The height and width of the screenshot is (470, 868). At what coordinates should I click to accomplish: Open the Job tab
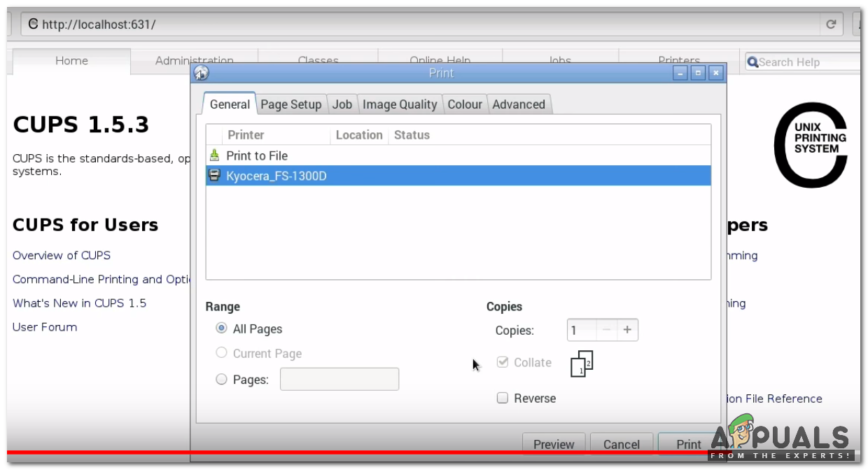(x=342, y=104)
